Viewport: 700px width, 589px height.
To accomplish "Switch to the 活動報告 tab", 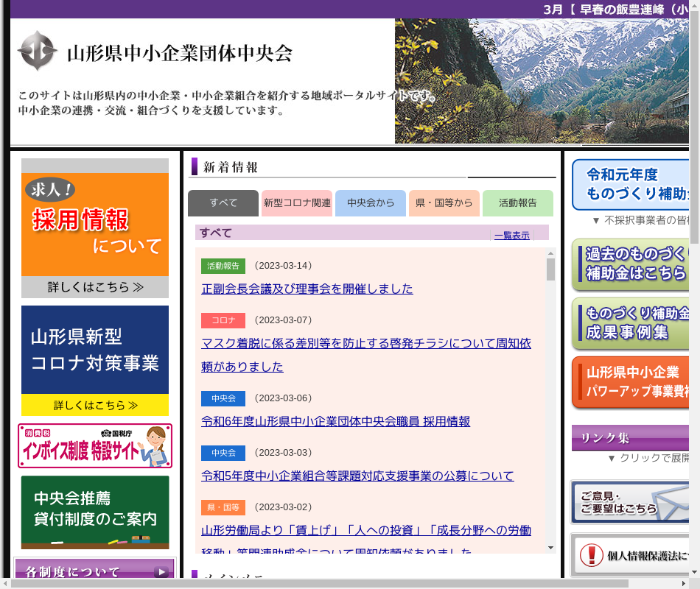I will [518, 203].
